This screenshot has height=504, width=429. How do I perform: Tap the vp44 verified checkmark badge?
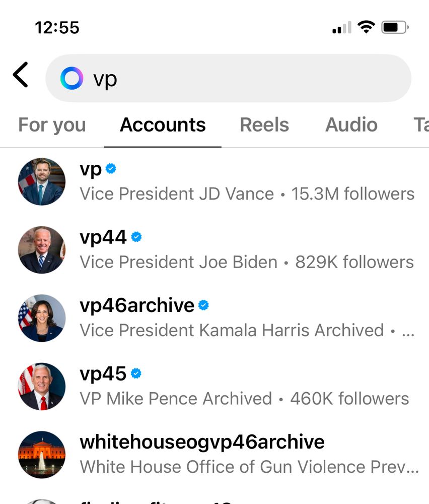136,237
